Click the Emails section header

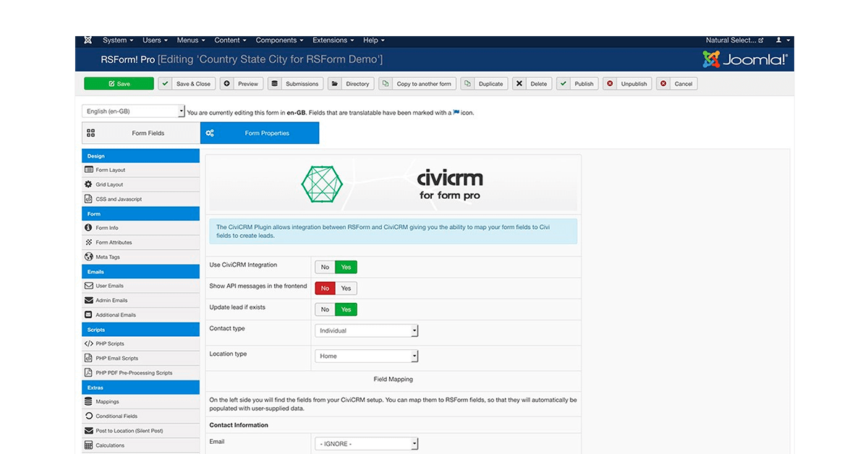[140, 271]
